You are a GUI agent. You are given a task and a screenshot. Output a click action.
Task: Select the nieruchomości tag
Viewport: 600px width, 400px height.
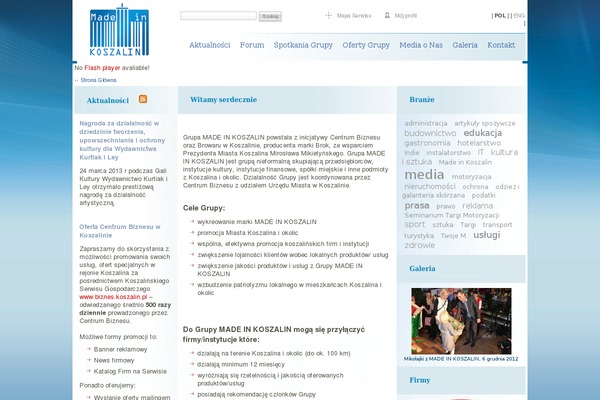click(x=430, y=186)
